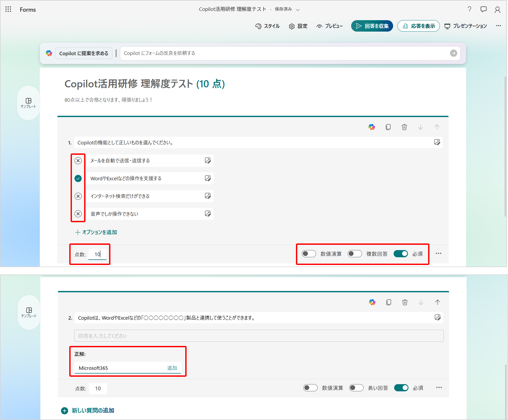Viewport: 508px width, 420px height.
Task: Open the top toolbar overflow menu
Action: click(x=498, y=26)
